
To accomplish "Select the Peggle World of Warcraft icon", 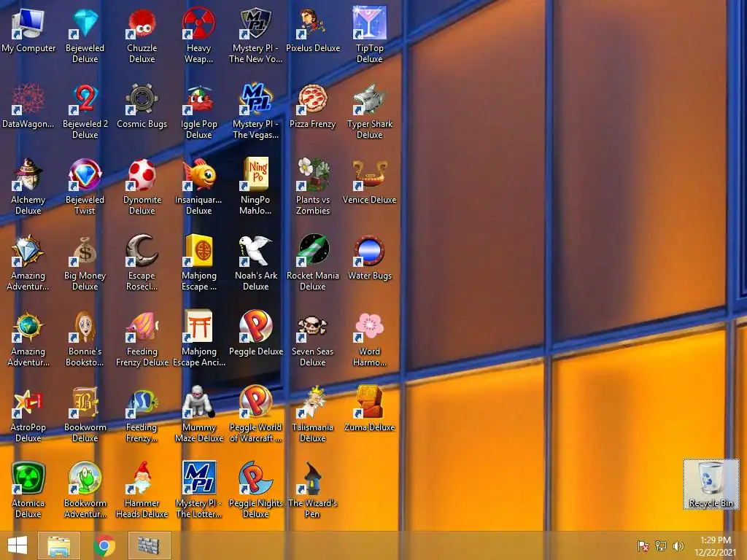I will click(x=255, y=414).
